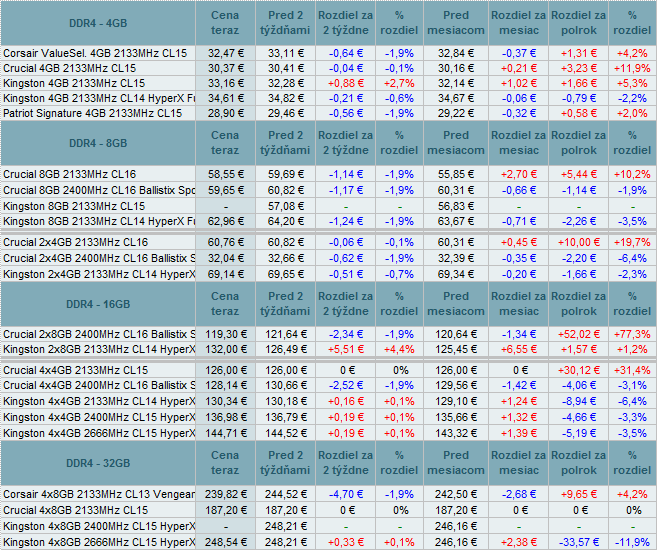Click the +2,38 € monthly difference cell
The width and height of the screenshot is (657, 550).
pyautogui.click(x=519, y=542)
